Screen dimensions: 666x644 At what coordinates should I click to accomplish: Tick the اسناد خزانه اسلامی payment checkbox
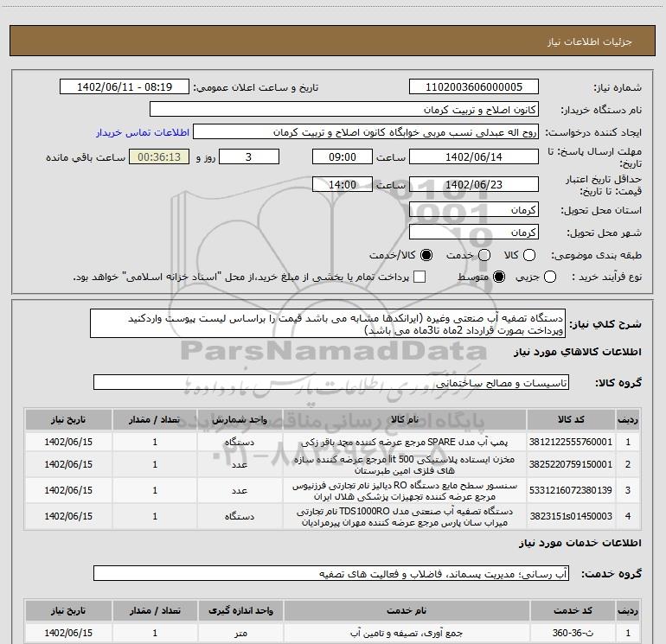[419, 277]
